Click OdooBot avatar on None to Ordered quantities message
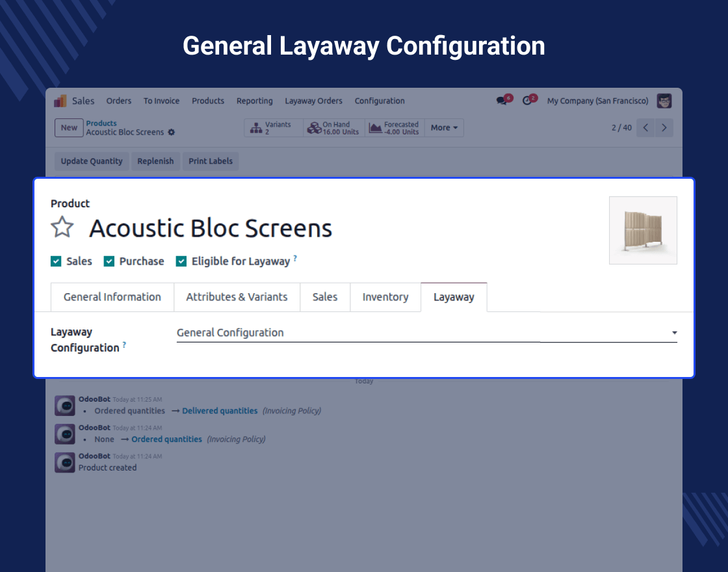728x572 pixels. pos(65,434)
